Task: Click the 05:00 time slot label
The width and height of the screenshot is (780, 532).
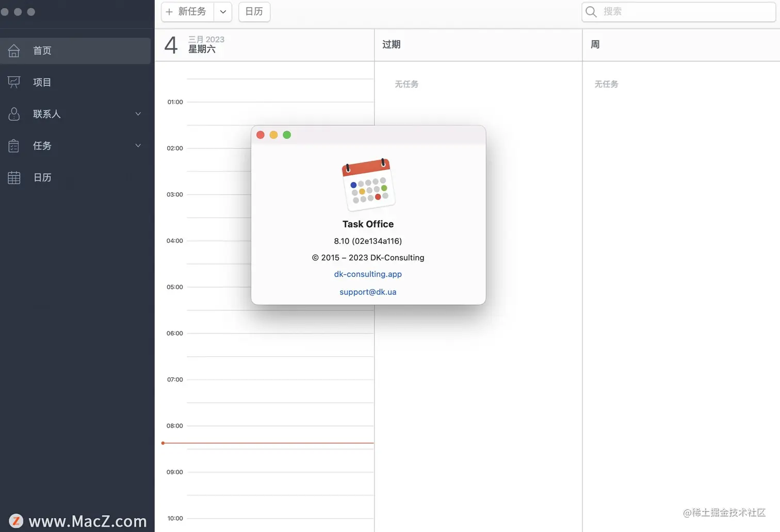Action: (x=175, y=287)
